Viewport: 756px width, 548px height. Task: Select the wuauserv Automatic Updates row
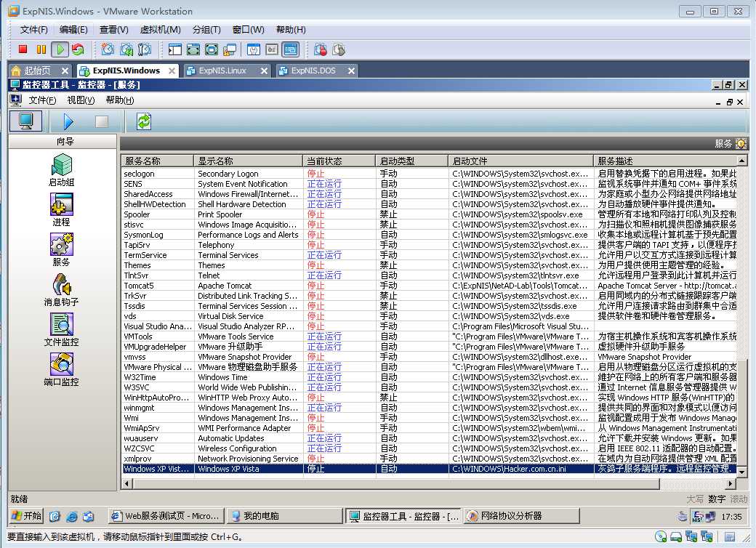point(429,438)
